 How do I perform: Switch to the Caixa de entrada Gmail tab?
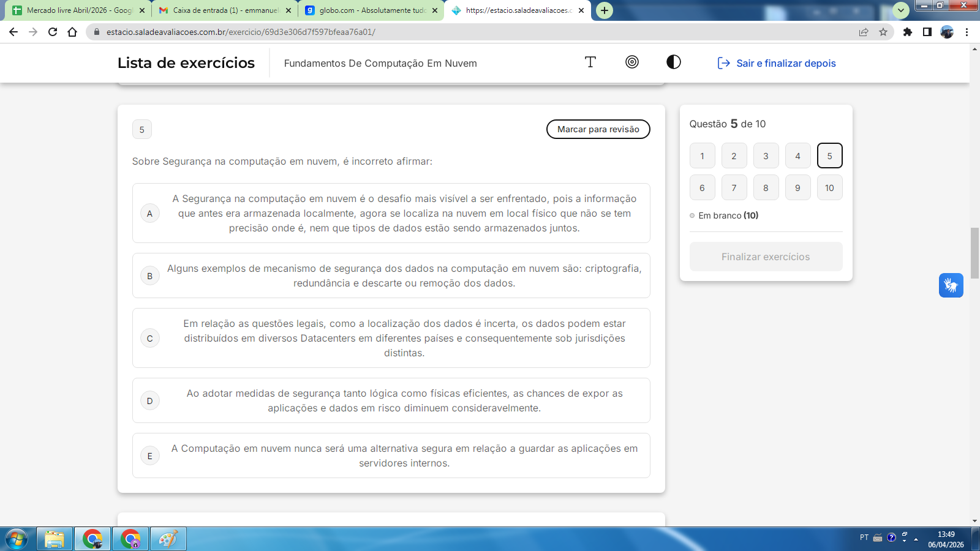[x=221, y=10]
